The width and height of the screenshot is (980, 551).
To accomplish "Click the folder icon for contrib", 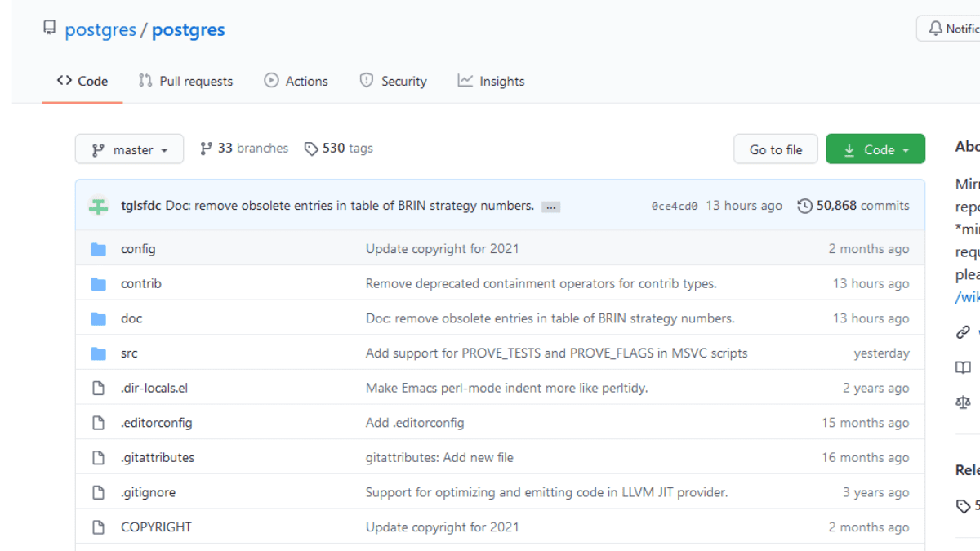I will [x=99, y=284].
